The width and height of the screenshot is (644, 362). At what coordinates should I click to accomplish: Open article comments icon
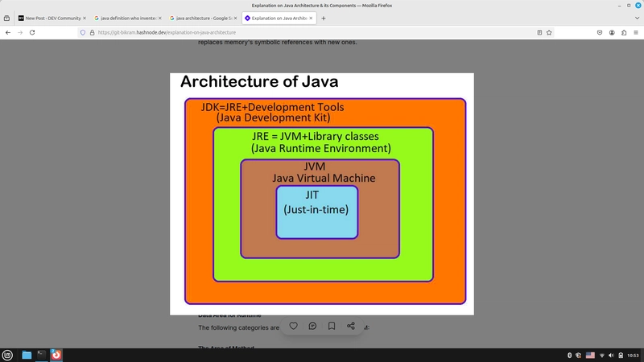312,326
